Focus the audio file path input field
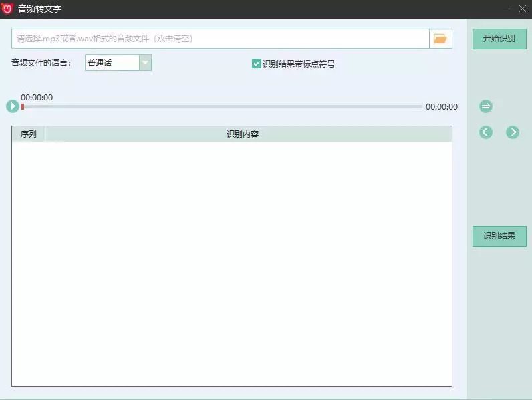This screenshot has height=400, width=532. coord(221,39)
